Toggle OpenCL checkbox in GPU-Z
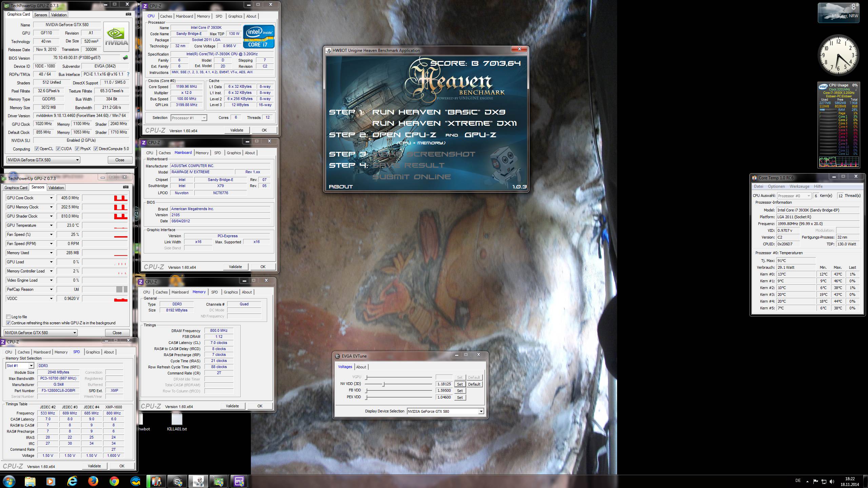 (x=37, y=149)
